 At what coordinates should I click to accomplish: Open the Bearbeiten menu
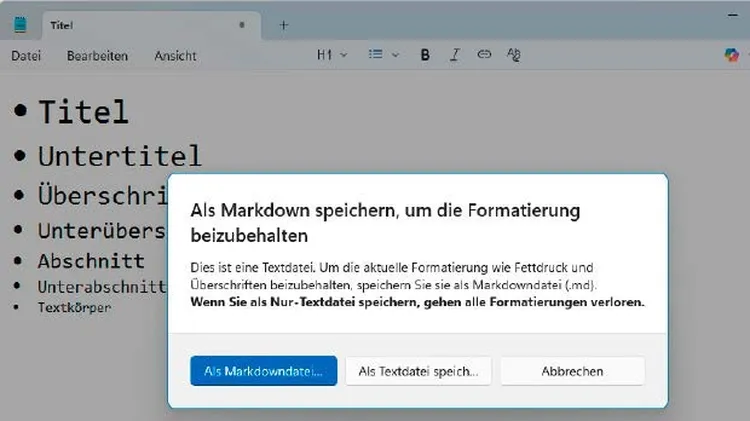point(97,56)
